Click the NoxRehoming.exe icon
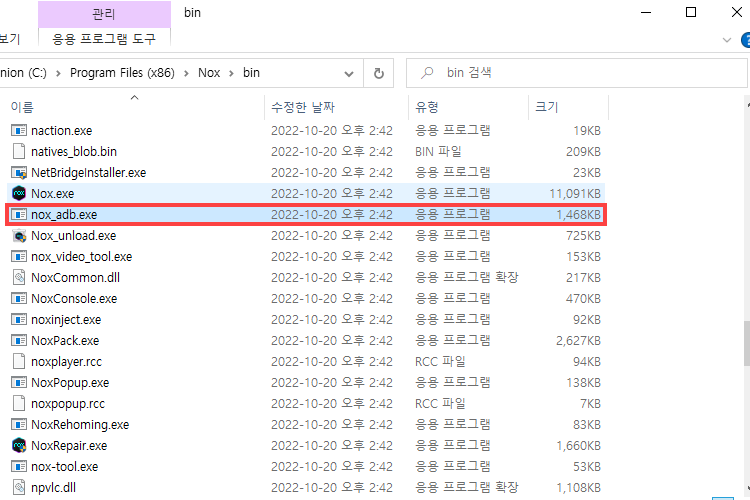Viewport: 750px width, 500px height. coord(19,424)
